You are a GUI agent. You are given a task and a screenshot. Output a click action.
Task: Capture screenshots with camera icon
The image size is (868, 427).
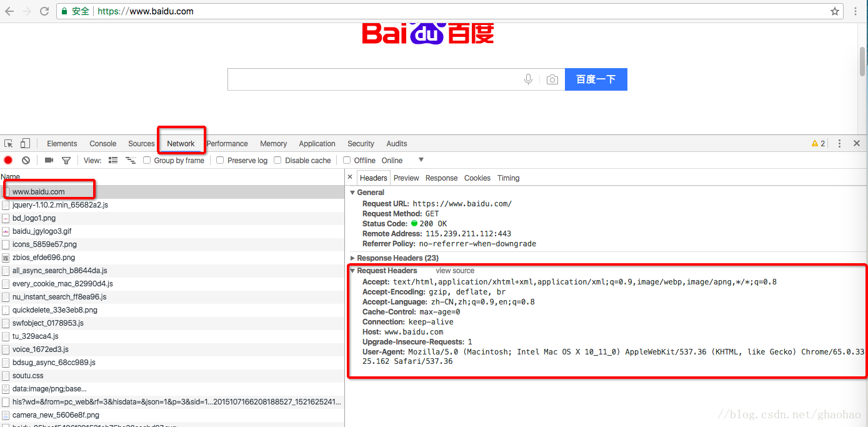pos(49,160)
